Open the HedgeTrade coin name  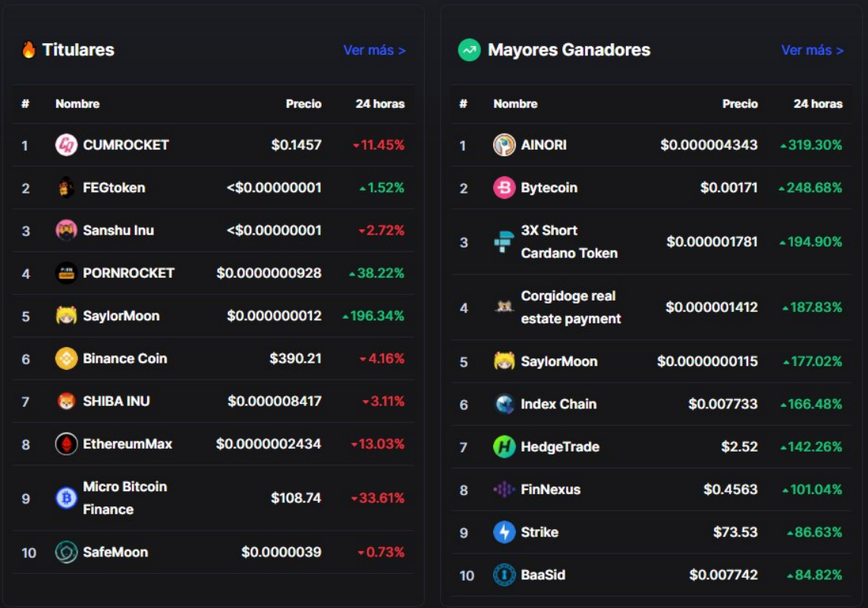[560, 447]
